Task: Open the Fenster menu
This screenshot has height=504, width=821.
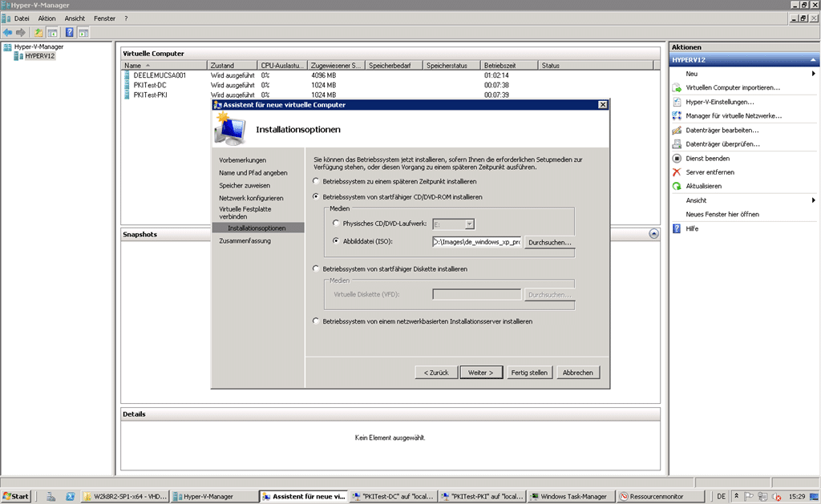Action: pos(104,18)
